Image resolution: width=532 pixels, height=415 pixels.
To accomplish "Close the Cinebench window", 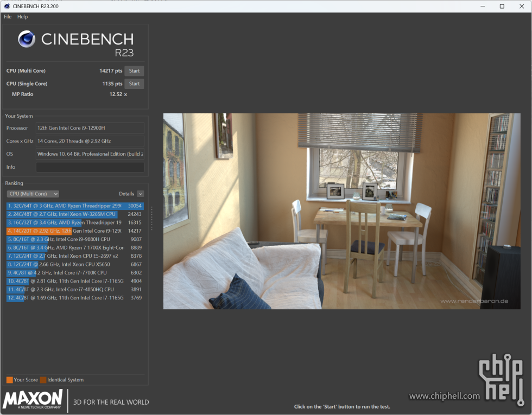I will 522,7.
